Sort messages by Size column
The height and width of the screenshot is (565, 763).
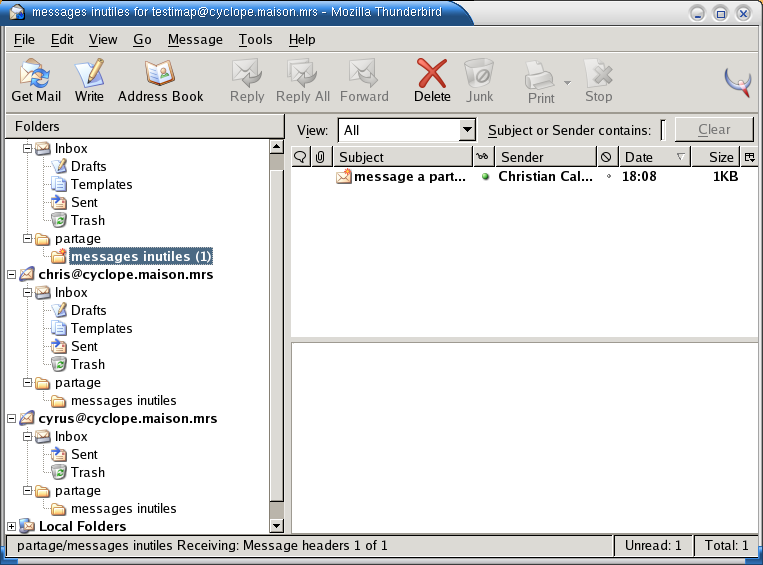coord(715,157)
